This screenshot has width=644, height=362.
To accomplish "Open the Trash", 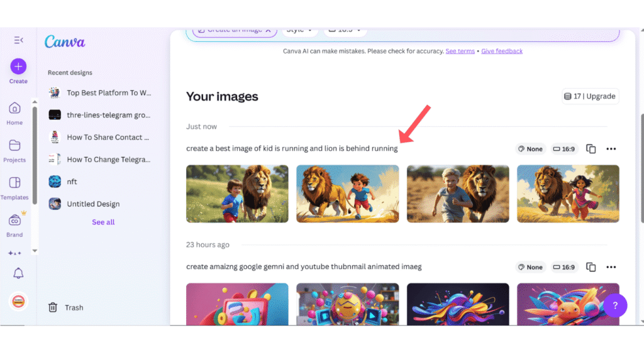I will pos(65,307).
